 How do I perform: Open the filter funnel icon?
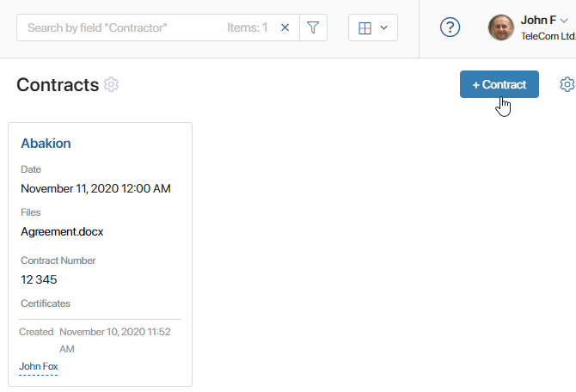tap(313, 28)
